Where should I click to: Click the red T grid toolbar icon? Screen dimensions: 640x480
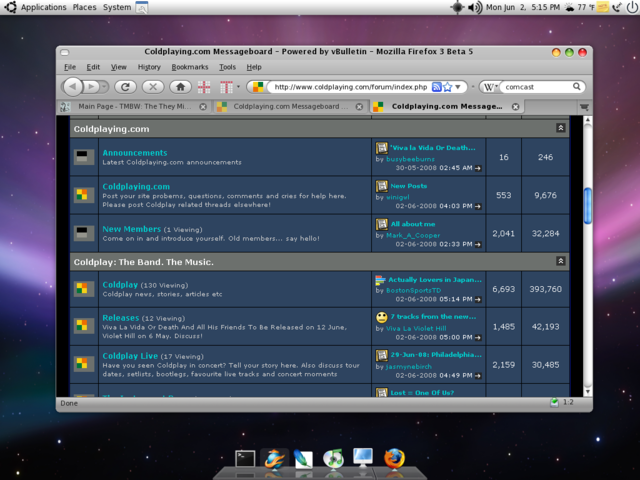click(x=226, y=87)
